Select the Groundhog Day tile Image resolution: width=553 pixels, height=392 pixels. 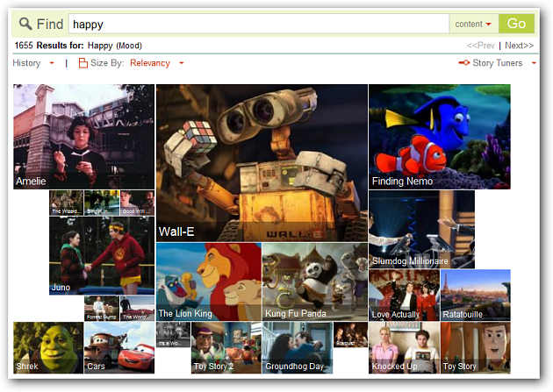click(298, 347)
